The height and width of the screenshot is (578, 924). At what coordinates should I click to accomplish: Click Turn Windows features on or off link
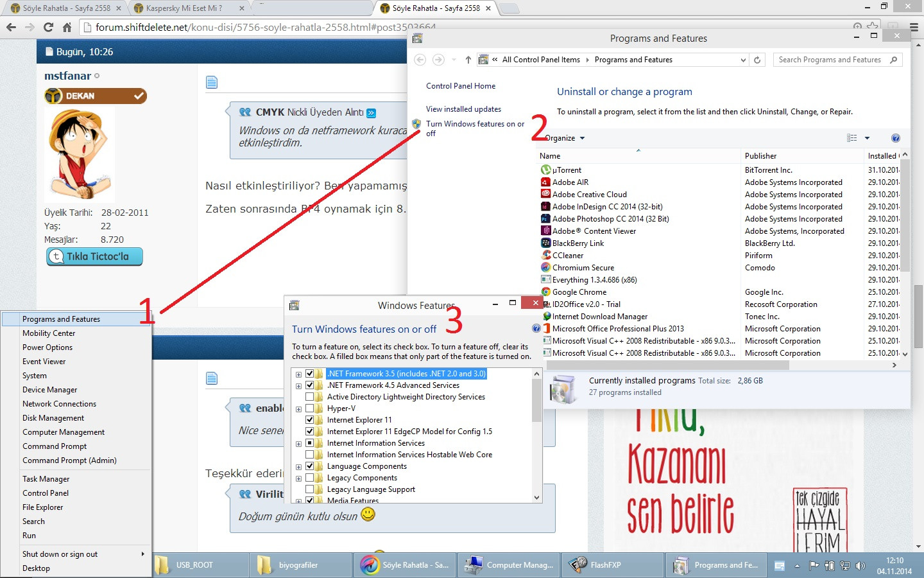coord(475,128)
